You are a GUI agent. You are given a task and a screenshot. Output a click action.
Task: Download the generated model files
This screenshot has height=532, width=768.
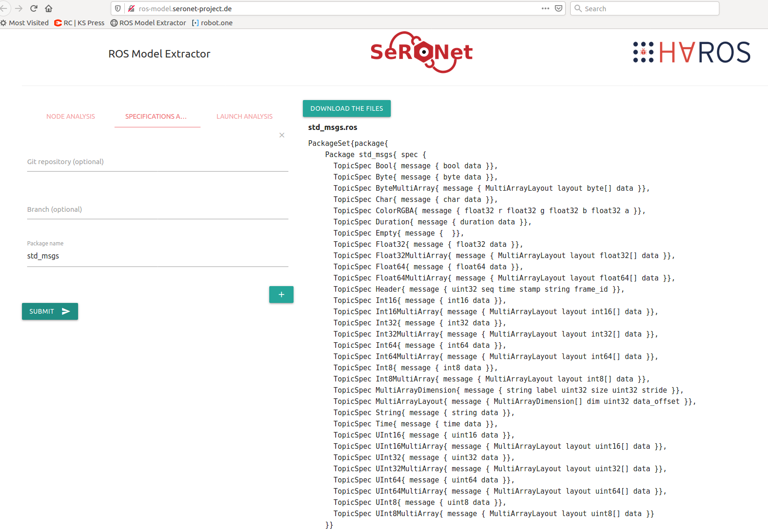[346, 108]
